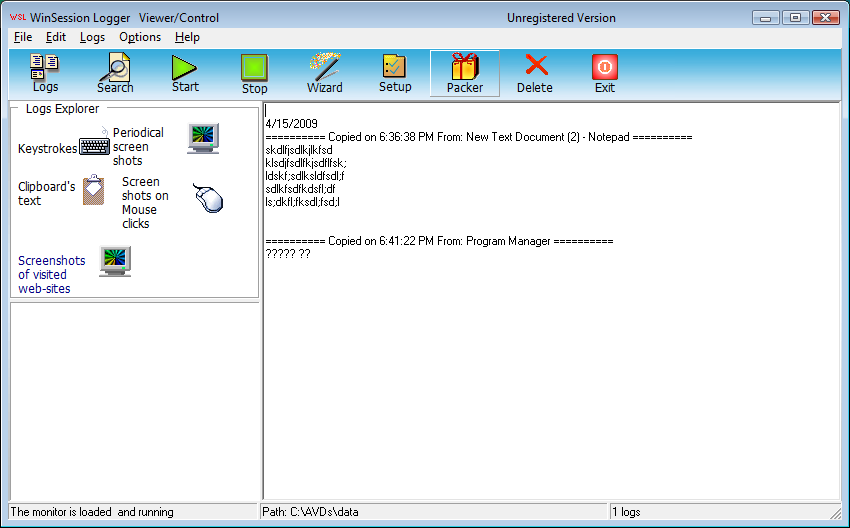Click Screenshots of visited web-sites link
This screenshot has width=850, height=528.
52,274
